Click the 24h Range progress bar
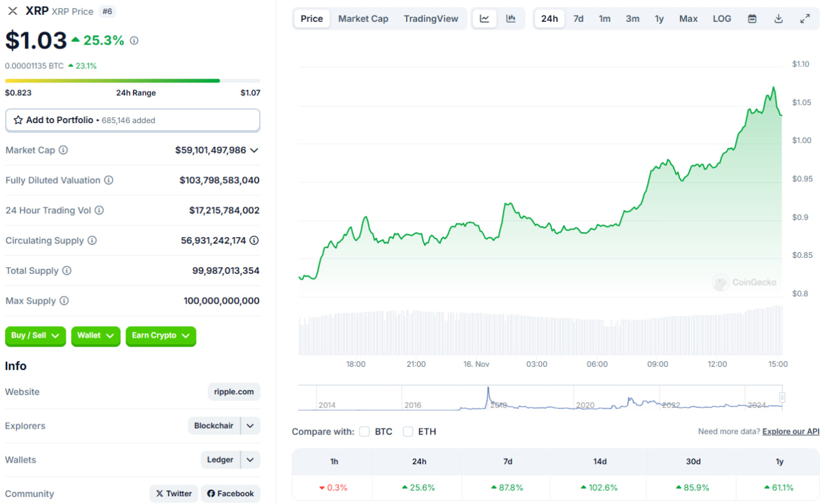Viewport: 825px width, 504px height. coord(133,81)
